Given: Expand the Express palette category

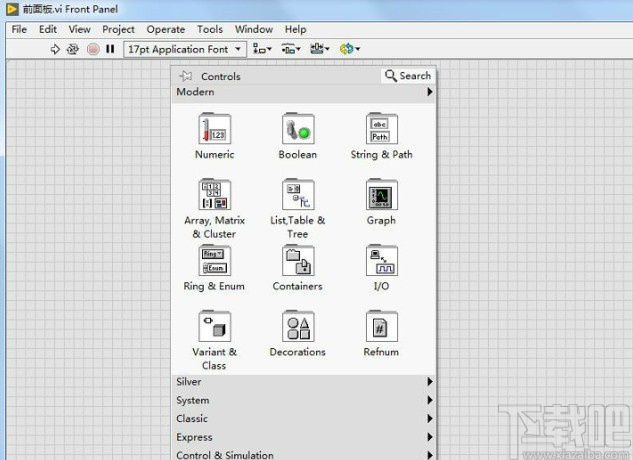Looking at the screenshot, I should click(304, 437).
